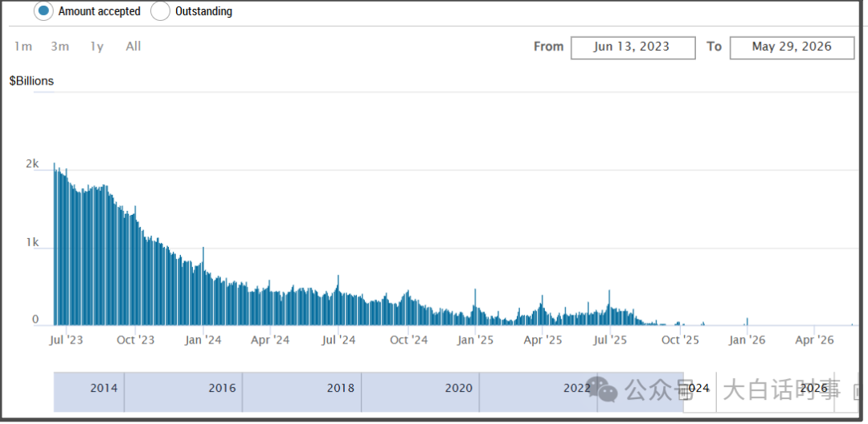Click the tall spike bar at Jan '24

pyautogui.click(x=203, y=286)
